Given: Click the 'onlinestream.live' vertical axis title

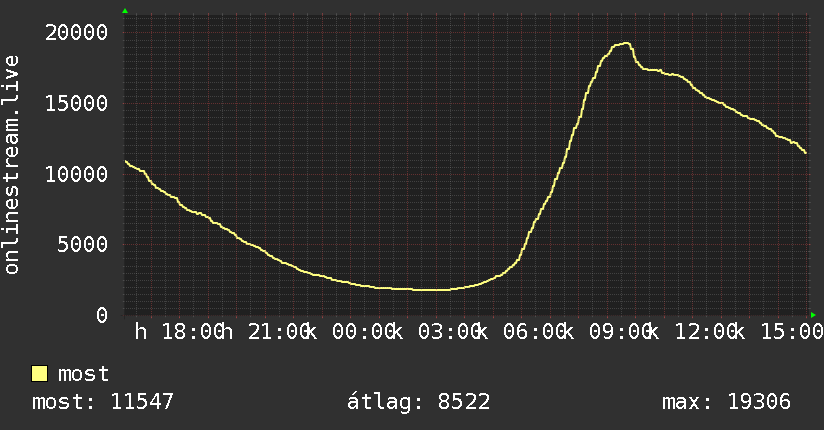Looking at the screenshot, I should 11,165.
